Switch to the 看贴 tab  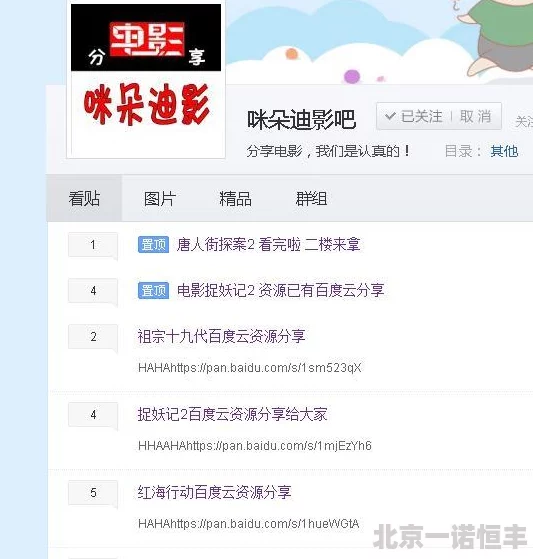click(x=84, y=199)
